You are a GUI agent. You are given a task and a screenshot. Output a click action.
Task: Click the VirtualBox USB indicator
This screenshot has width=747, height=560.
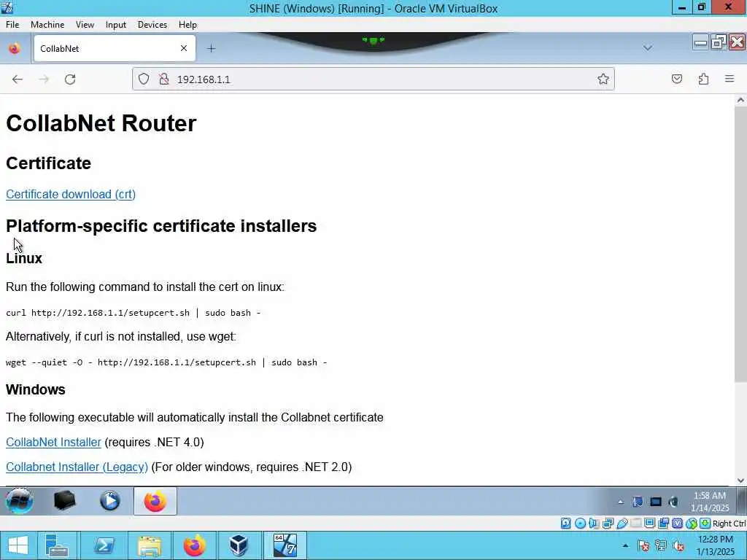coord(622,524)
